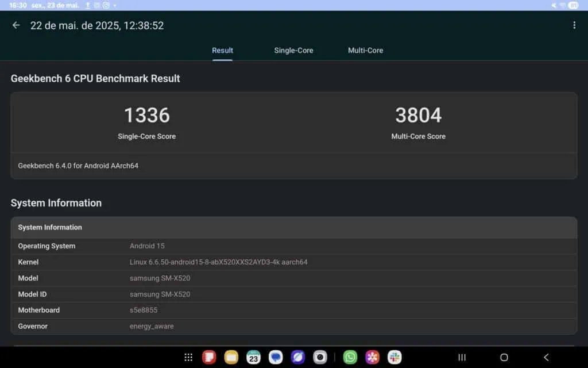The width and height of the screenshot is (588, 368).
Task: Launch the red PowerPoint app
Action: pyautogui.click(x=209, y=357)
